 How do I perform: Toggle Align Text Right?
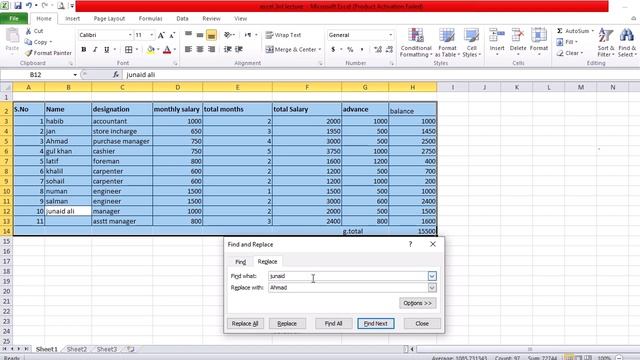point(211,49)
